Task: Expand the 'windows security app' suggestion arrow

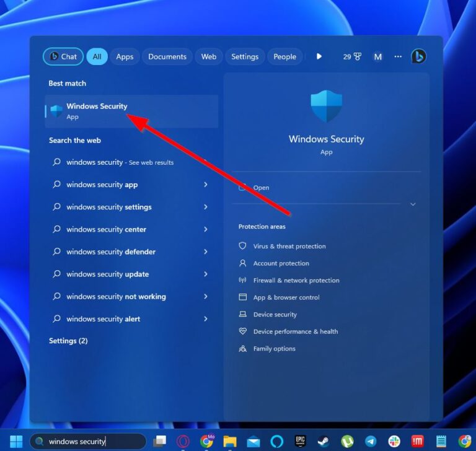Action: point(205,185)
